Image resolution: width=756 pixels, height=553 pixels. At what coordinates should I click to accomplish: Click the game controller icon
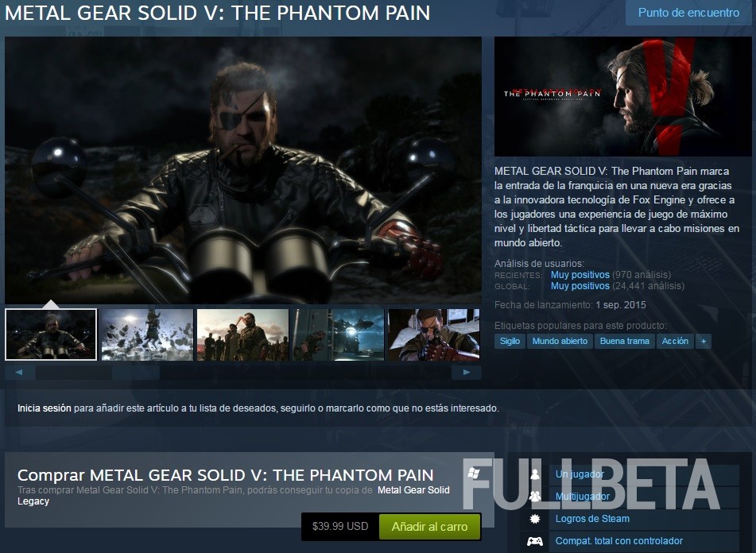pos(535,541)
